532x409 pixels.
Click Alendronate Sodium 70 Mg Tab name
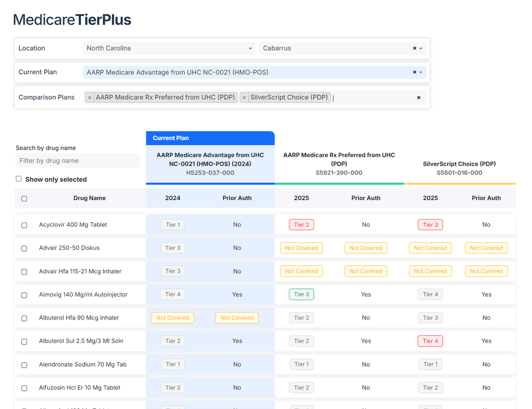[x=83, y=365]
